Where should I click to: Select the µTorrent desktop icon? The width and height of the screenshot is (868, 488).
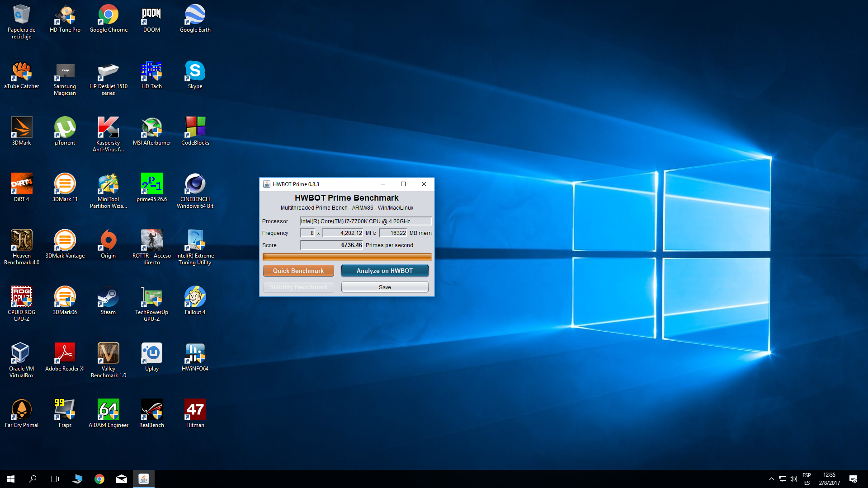tap(65, 131)
